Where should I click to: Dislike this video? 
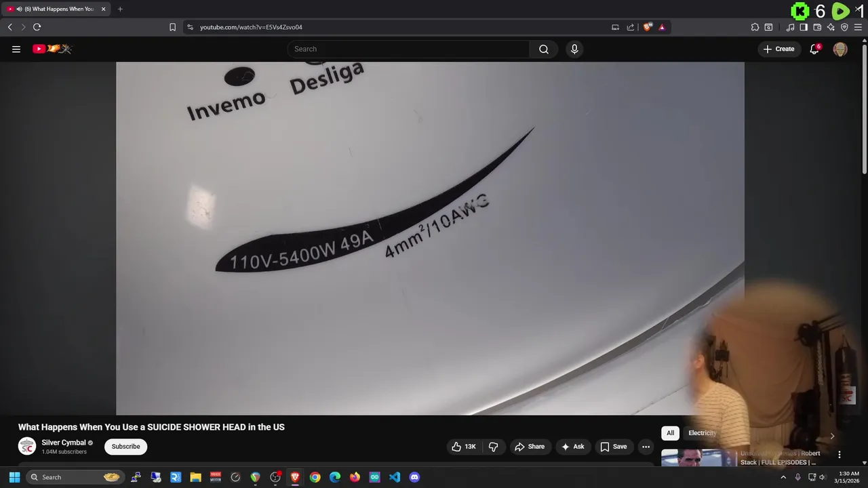coord(493,447)
